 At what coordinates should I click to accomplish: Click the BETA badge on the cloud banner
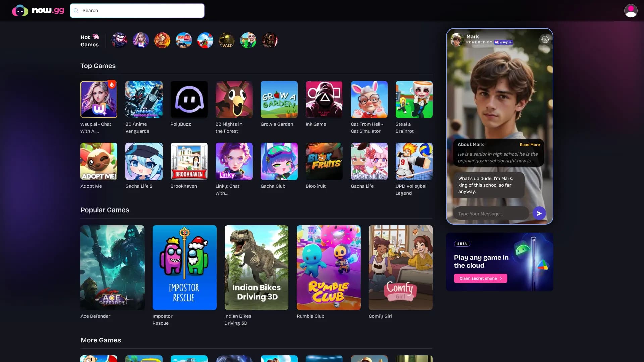(462, 244)
